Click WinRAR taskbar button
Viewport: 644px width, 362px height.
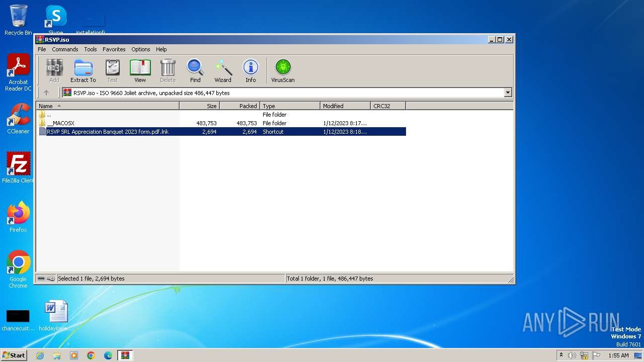125,355
